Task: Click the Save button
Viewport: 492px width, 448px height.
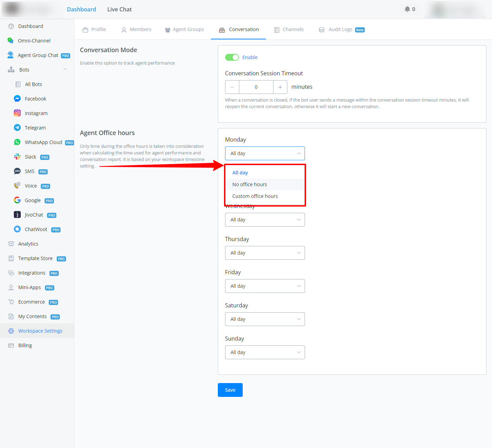Action: coord(230,390)
